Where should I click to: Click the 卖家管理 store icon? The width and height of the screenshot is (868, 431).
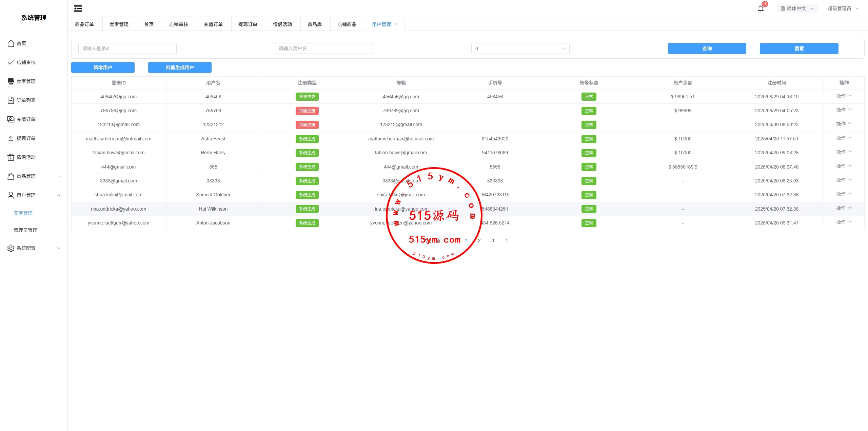tap(11, 81)
